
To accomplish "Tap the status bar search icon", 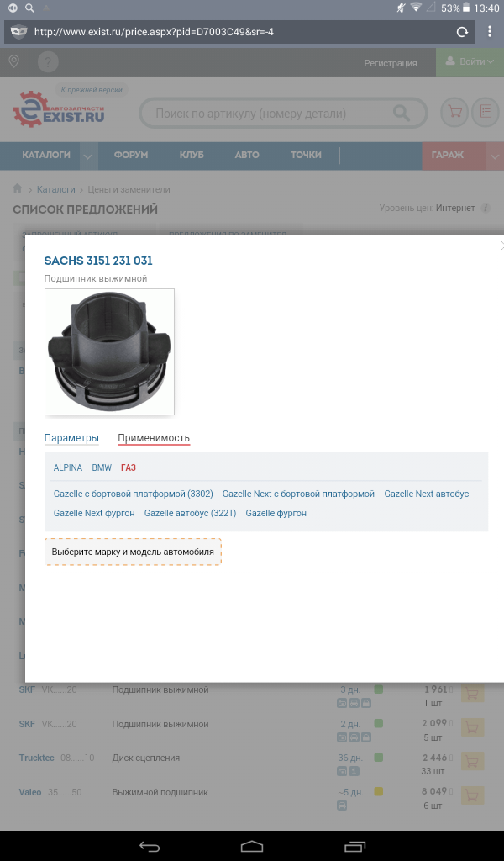I will click(x=29, y=8).
